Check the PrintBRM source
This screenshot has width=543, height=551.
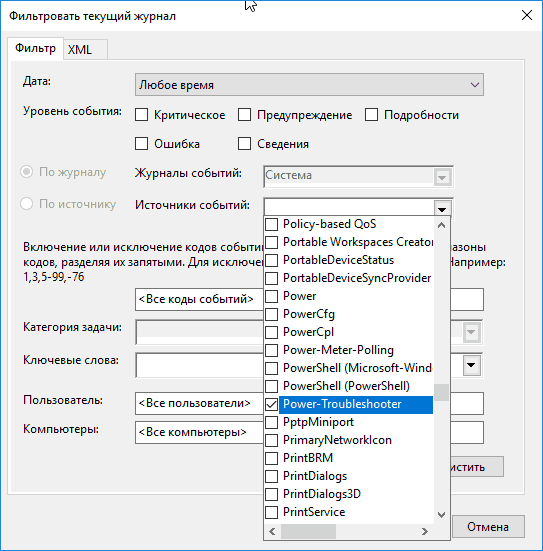point(271,458)
